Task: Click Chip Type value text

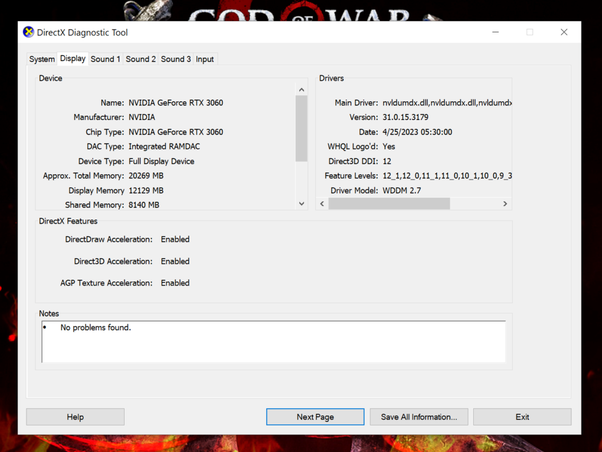Action: point(176,132)
